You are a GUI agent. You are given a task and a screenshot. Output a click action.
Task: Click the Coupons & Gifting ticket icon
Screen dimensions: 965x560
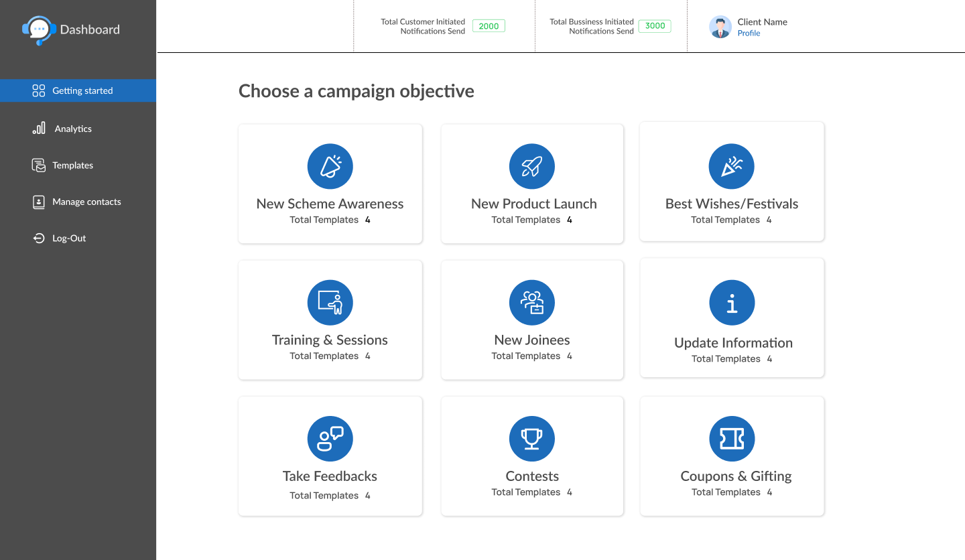732,439
